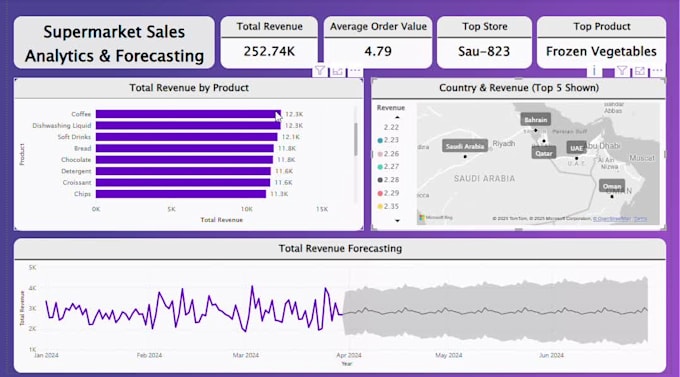Click the Country & Revenue (Top 5 Shown) title

coord(519,88)
